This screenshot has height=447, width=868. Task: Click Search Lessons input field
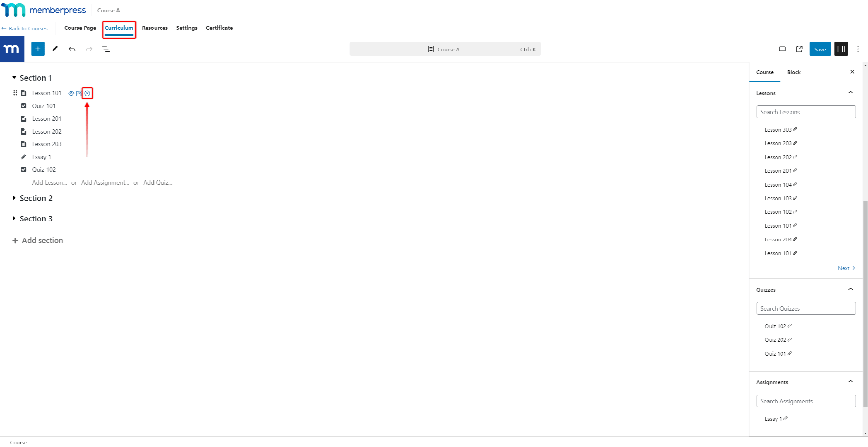tap(806, 112)
